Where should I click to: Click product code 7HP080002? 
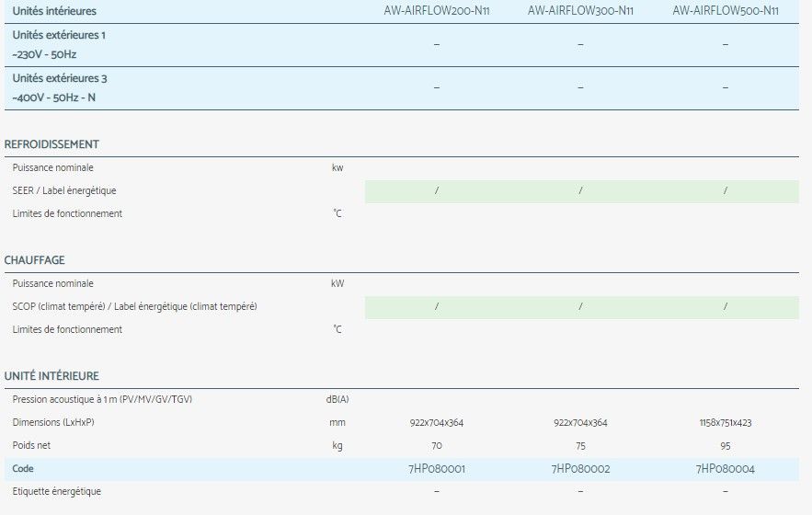[580, 469]
